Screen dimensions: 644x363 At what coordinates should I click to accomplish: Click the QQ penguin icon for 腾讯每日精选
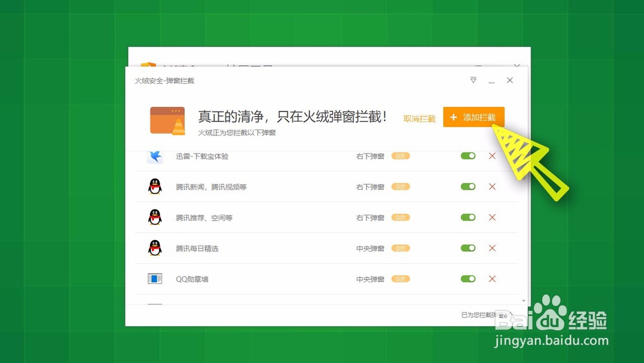(155, 248)
